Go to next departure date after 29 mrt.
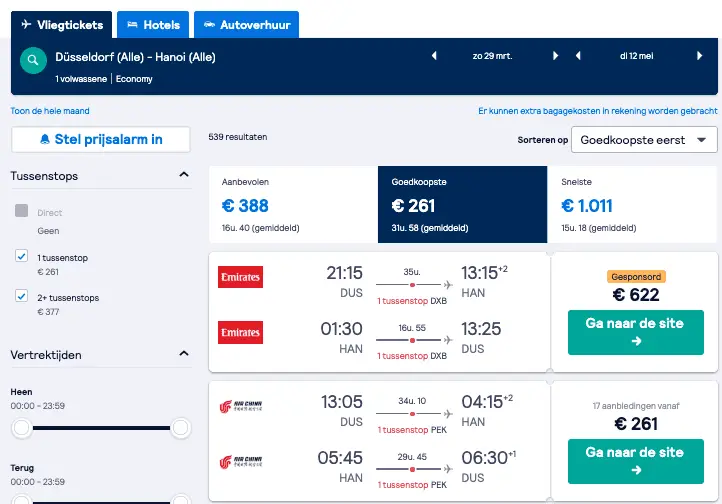This screenshot has width=722, height=504. pos(555,56)
